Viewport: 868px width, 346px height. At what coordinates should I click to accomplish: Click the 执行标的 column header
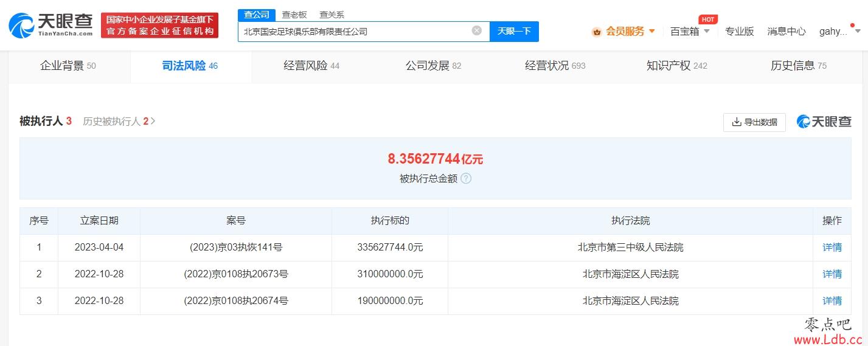(x=390, y=221)
